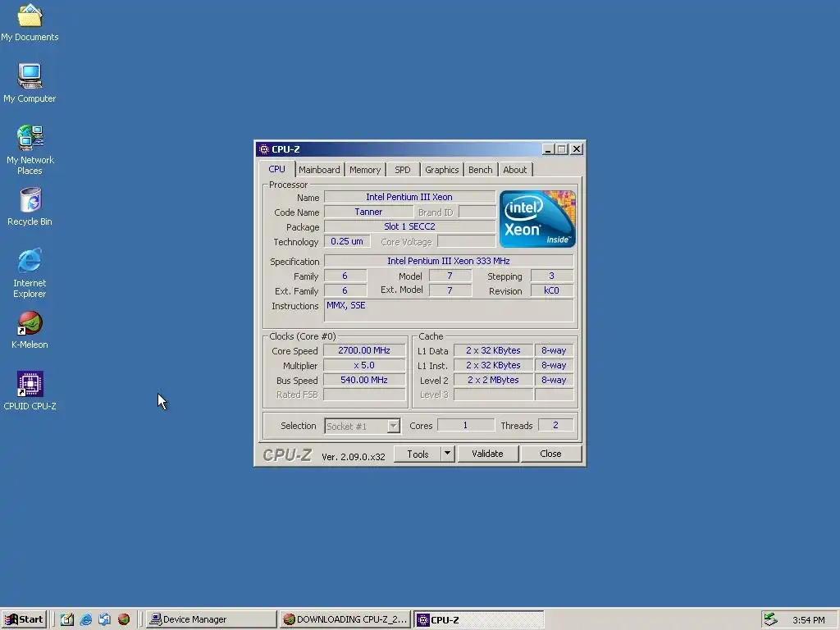Open the Graphics tab
The image size is (840, 630).
pos(441,170)
